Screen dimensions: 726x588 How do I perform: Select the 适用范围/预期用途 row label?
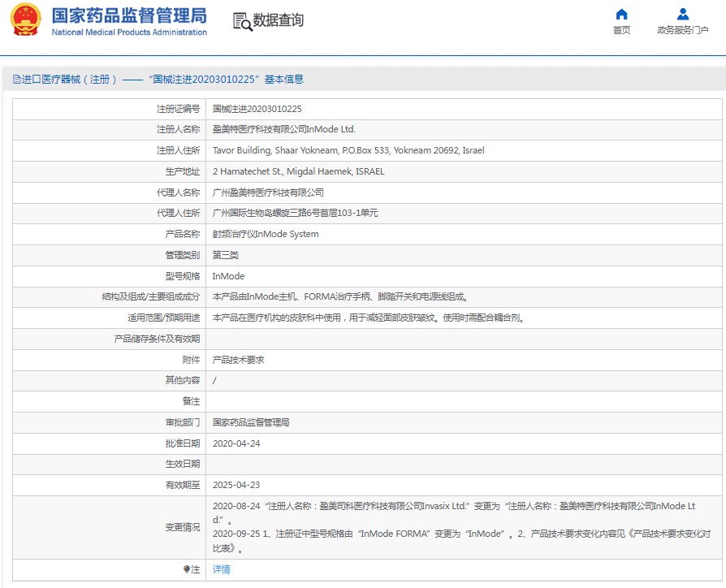click(x=164, y=318)
